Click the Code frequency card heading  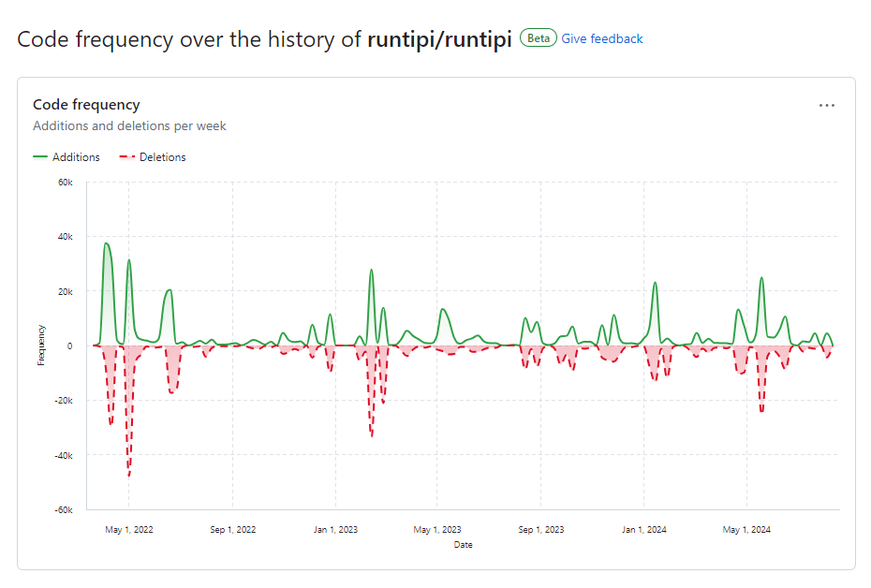tap(86, 105)
